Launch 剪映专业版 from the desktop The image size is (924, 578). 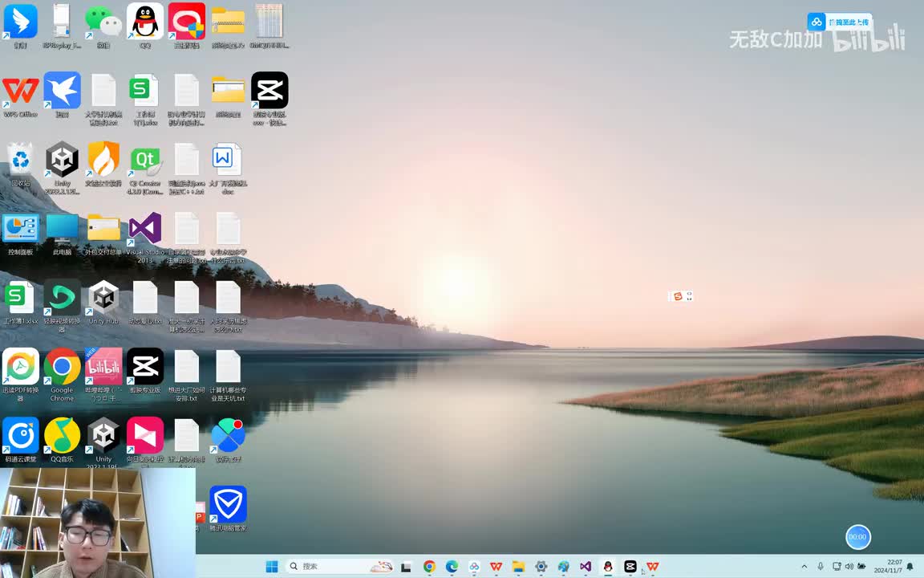click(145, 366)
